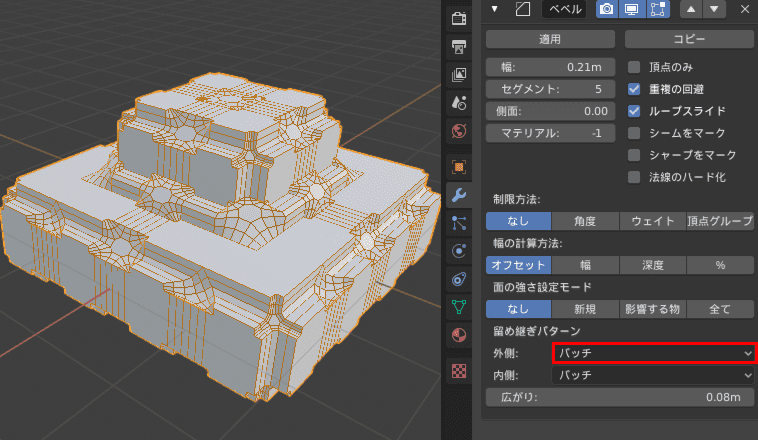Disable the 重複の回避 checkbox

pyautogui.click(x=634, y=89)
